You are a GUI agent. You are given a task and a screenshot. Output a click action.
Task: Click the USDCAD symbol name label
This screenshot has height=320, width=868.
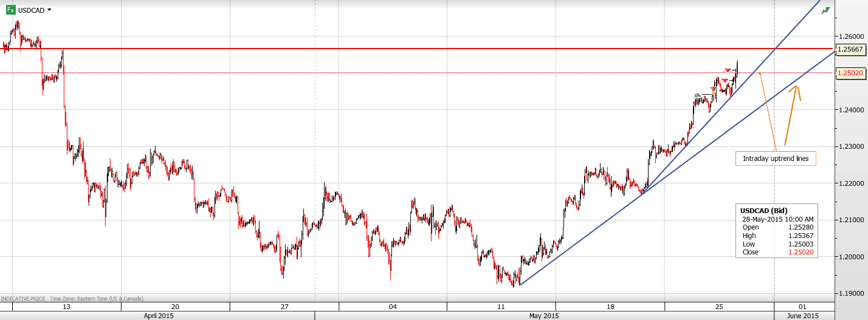click(x=30, y=10)
